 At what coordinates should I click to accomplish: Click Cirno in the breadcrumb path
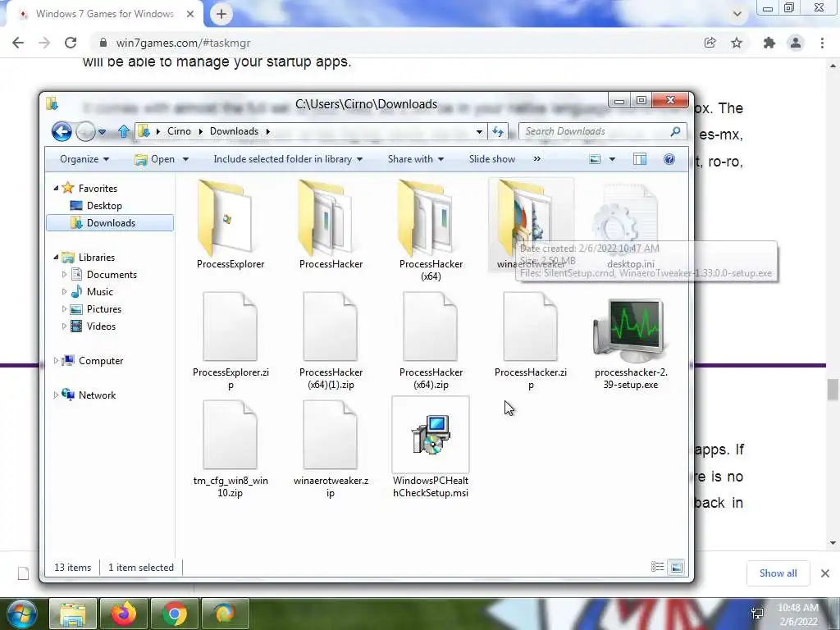pyautogui.click(x=179, y=131)
